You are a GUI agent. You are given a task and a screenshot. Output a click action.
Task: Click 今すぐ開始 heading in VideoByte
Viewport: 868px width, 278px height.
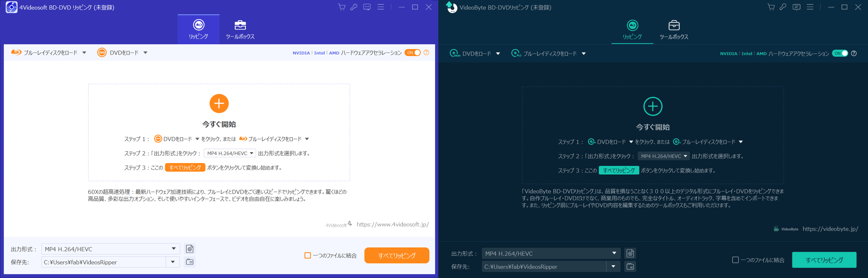click(x=653, y=127)
